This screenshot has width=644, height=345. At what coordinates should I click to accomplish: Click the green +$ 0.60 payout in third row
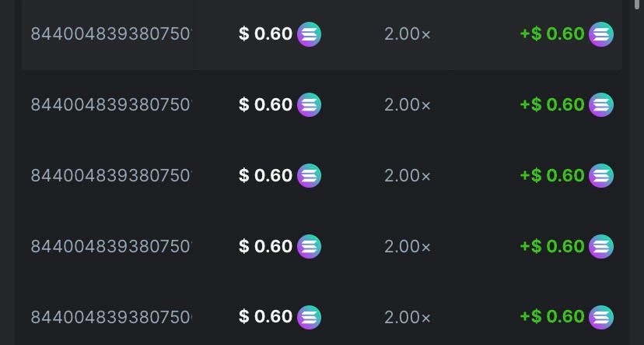coord(552,175)
